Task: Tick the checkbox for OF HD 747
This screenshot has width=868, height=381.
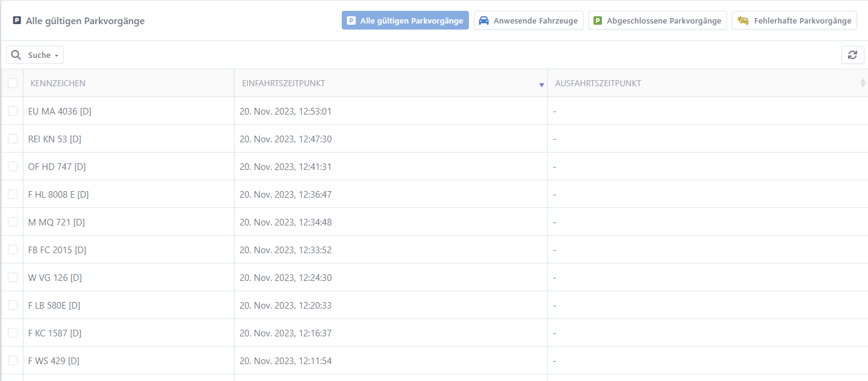Action: (x=13, y=166)
